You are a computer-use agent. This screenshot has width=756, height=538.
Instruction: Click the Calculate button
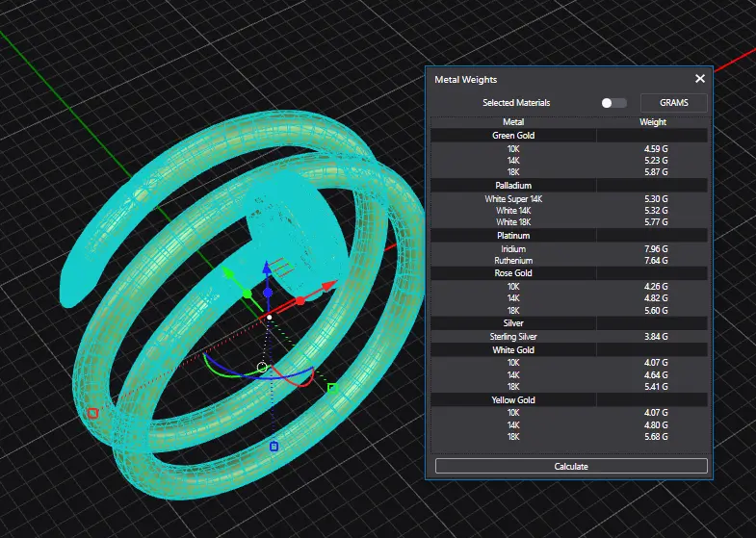pos(571,466)
